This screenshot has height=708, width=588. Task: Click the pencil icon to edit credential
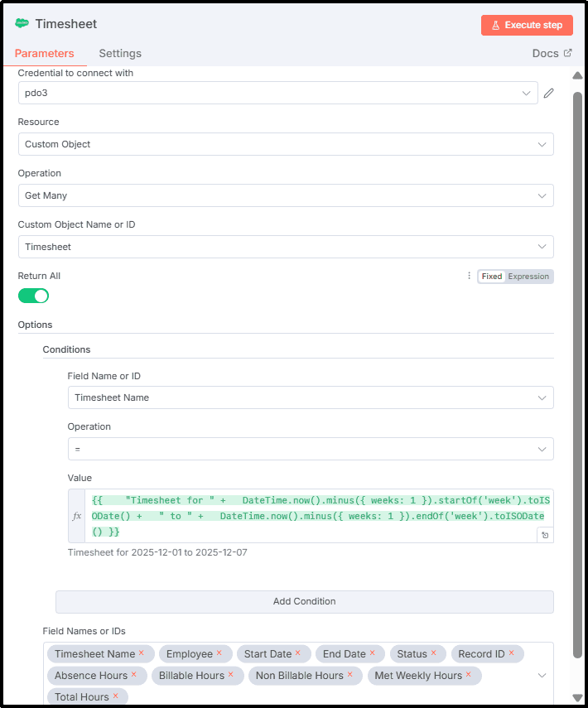(548, 94)
